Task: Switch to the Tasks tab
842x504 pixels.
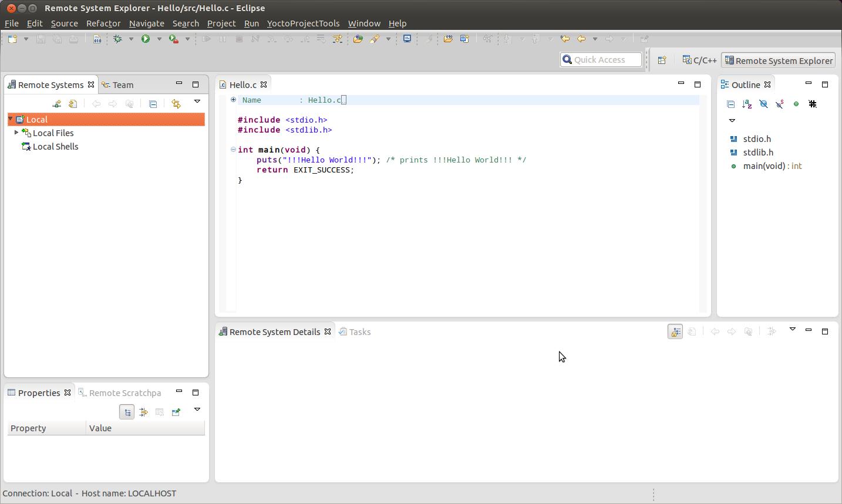Action: [x=359, y=332]
